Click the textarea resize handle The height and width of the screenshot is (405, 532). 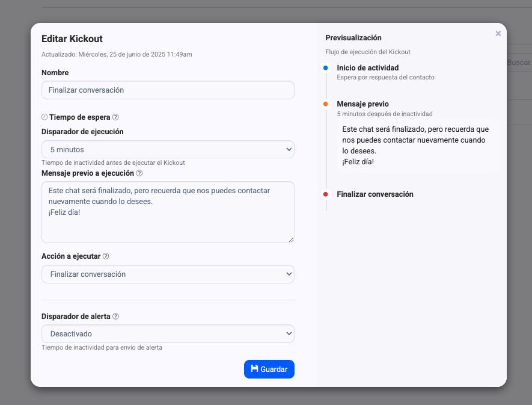[292, 241]
